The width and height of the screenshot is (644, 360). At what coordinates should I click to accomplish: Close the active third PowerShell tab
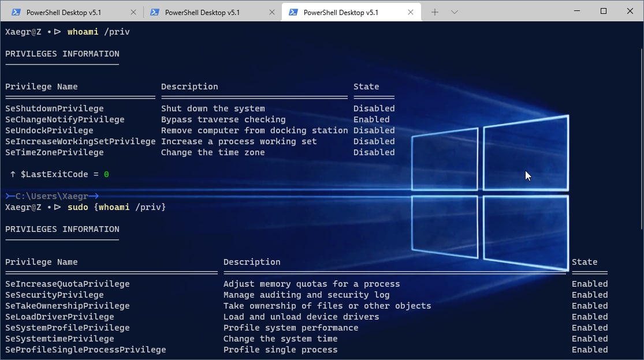[x=410, y=12]
